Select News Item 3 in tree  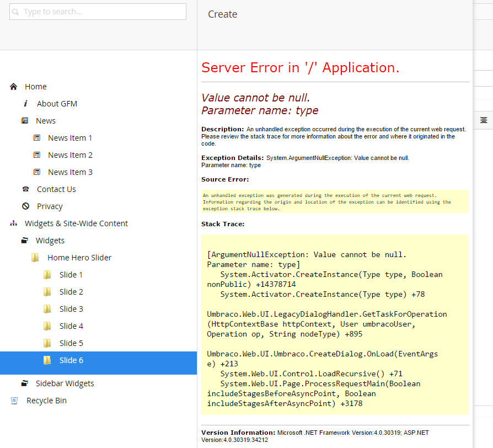click(70, 172)
